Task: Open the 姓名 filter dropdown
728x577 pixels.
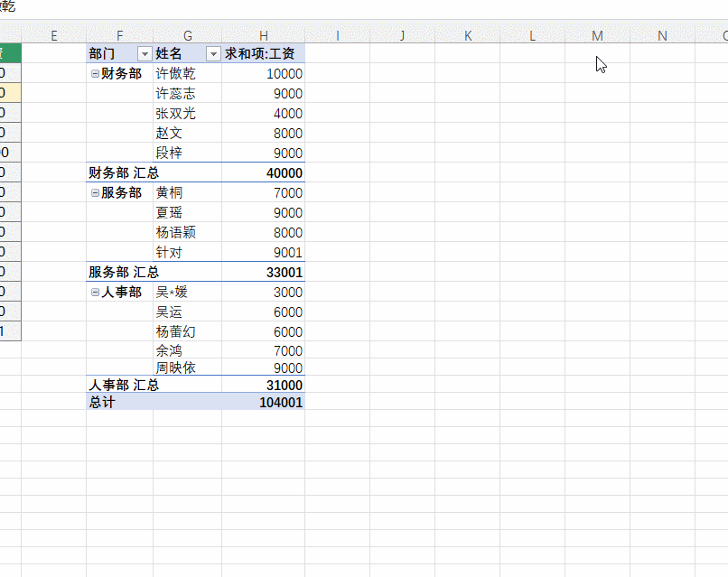Action: click(x=213, y=54)
